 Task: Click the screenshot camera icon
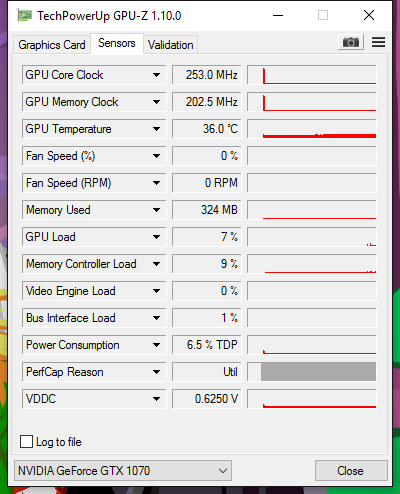coord(351,42)
